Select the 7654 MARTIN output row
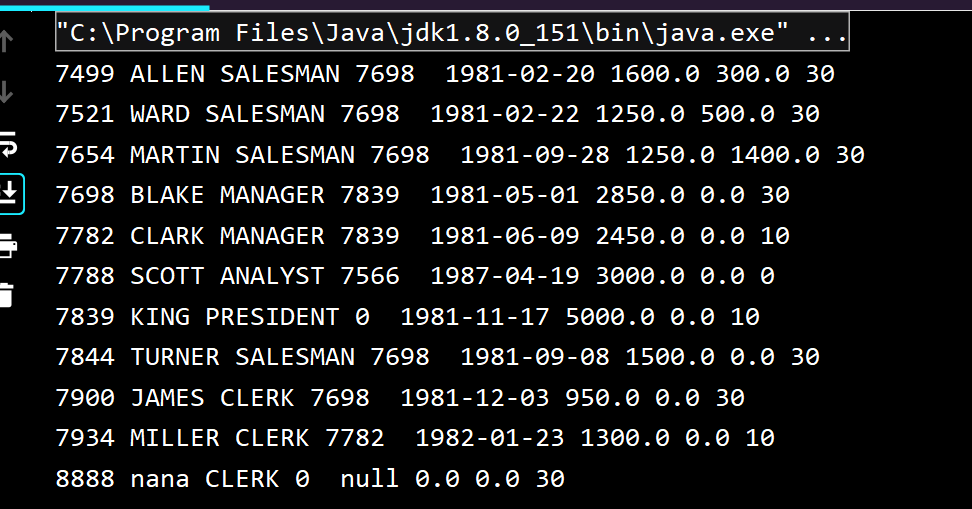This screenshot has width=972, height=509. click(460, 155)
